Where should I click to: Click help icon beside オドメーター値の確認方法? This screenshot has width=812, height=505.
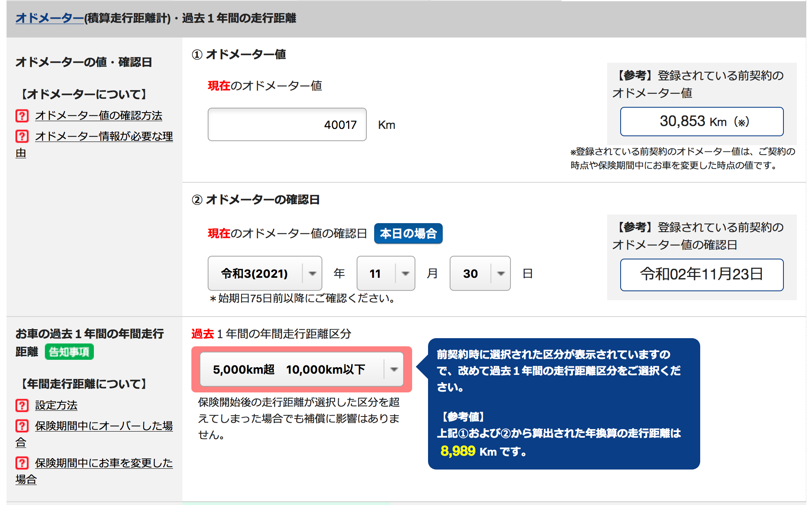[x=22, y=116]
